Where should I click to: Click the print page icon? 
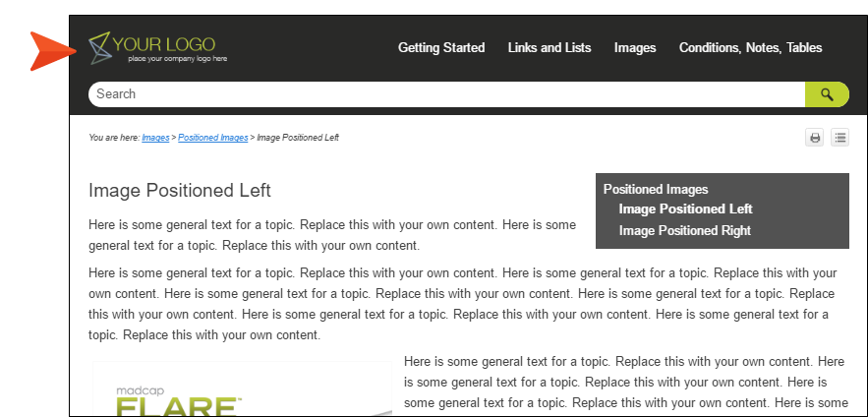tap(815, 138)
